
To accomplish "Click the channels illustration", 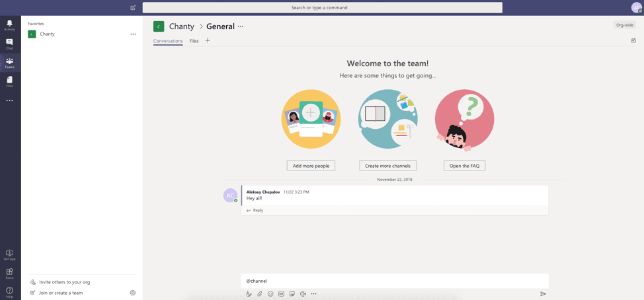I will click(x=387, y=119).
